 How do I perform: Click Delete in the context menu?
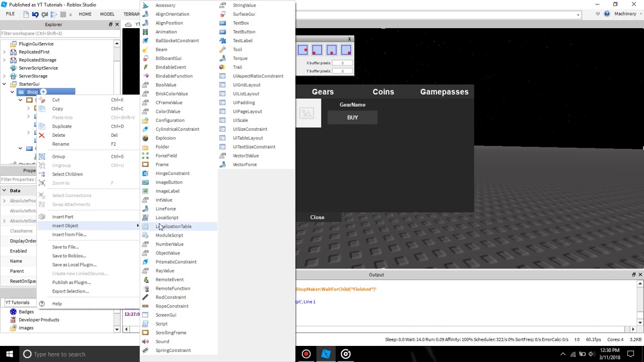click(88, 135)
